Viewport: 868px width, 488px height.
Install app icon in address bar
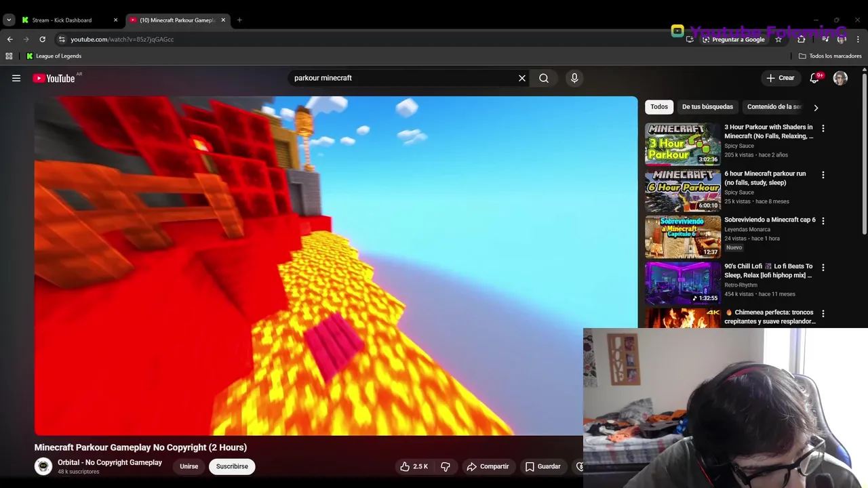pos(690,39)
